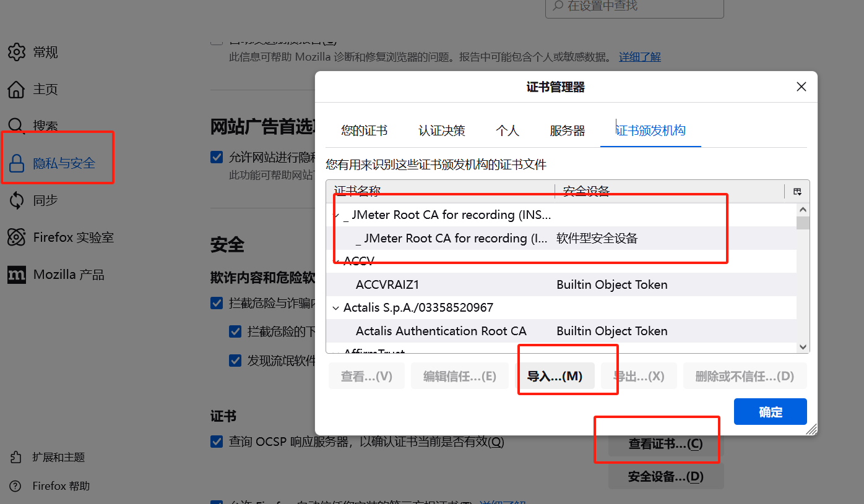Click the certificate list scroll down arrow
864x504 pixels.
click(x=803, y=348)
